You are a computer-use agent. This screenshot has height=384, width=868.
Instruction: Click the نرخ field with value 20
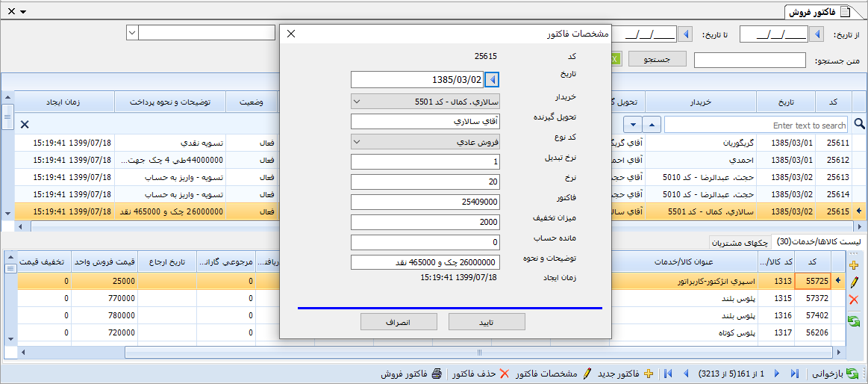click(425, 182)
